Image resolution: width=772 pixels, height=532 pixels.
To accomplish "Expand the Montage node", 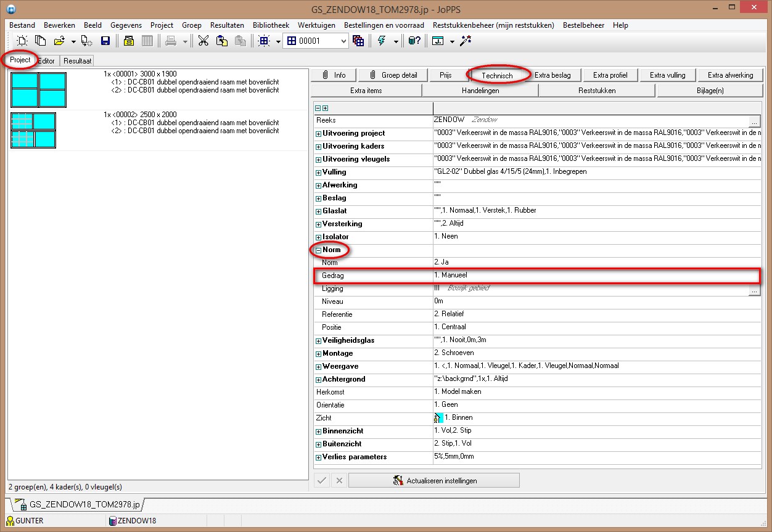I will tap(318, 354).
